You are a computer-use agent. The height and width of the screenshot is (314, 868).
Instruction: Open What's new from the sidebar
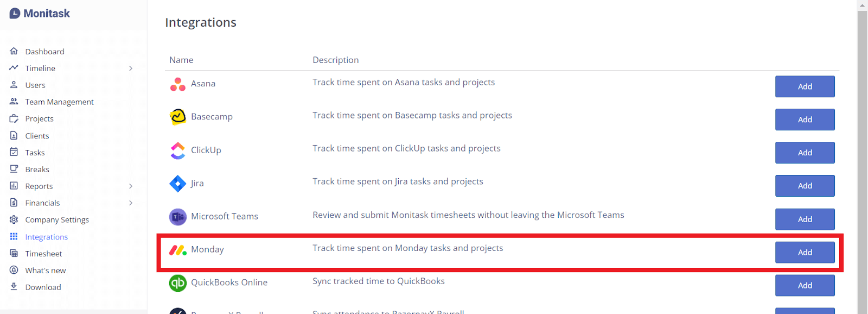[x=46, y=270]
